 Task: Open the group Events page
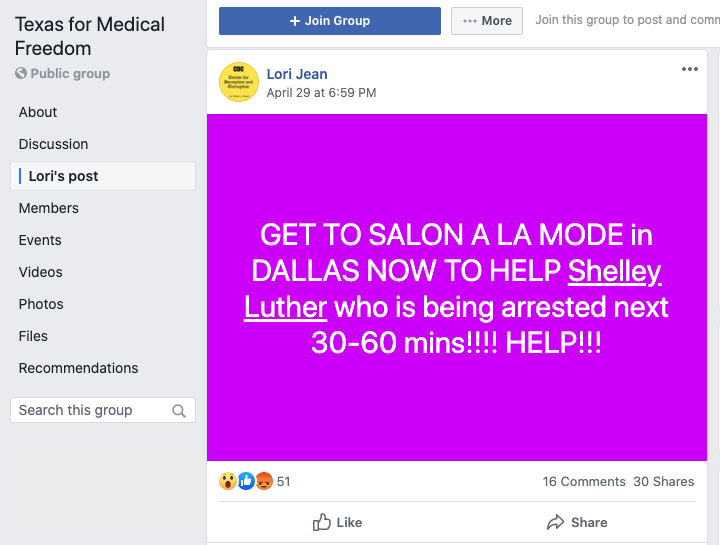tap(40, 240)
